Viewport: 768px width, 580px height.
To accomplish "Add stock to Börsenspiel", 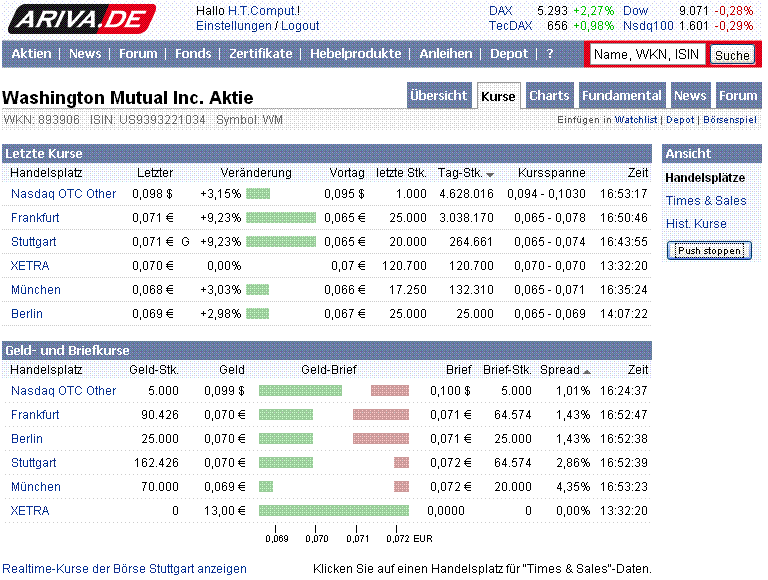I will 730,120.
